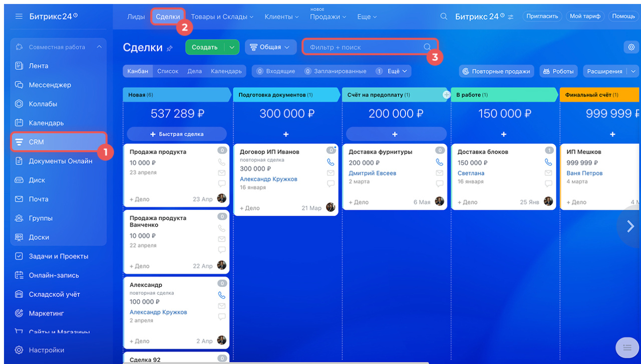Click chat icon on Доставка блоков card
641x364 pixels.
548,184
